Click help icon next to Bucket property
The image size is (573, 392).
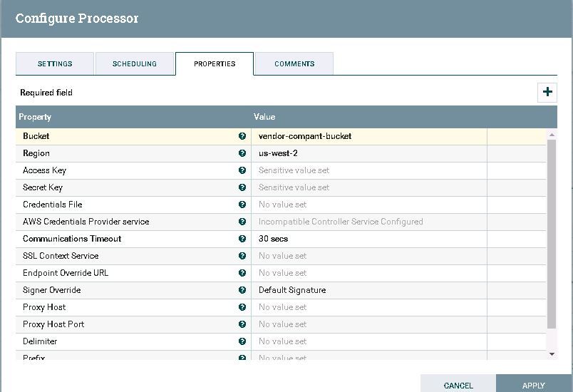click(242, 136)
